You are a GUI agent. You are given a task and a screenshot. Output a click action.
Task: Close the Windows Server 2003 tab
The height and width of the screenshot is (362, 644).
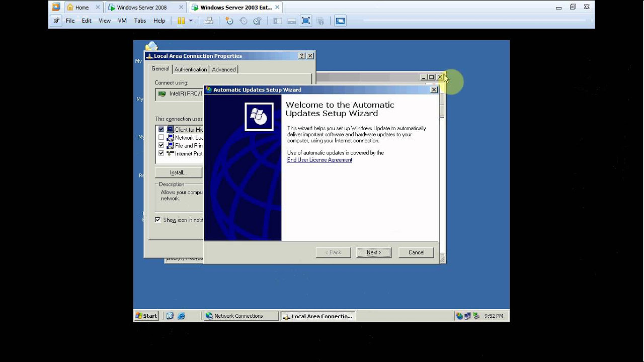pyautogui.click(x=277, y=8)
